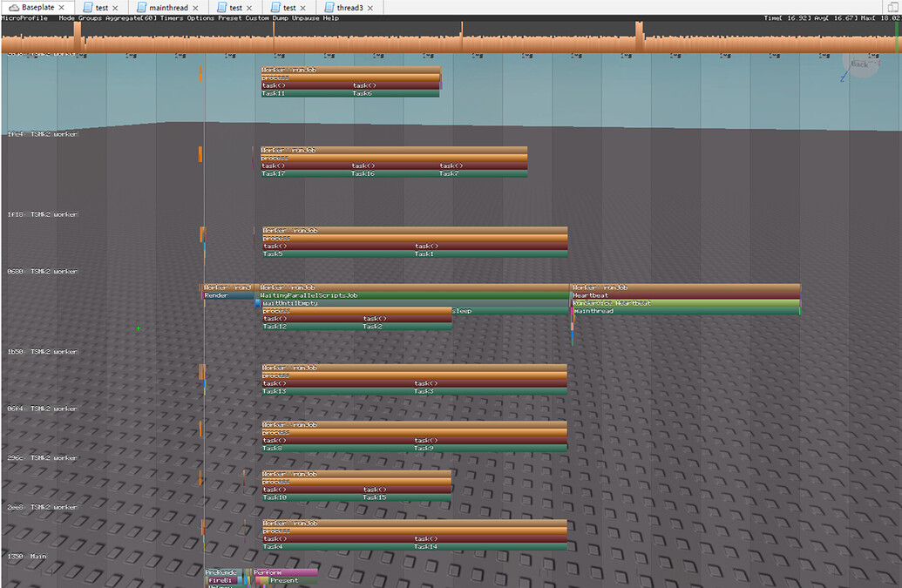Select the Task6 timer bar

[x=395, y=93]
